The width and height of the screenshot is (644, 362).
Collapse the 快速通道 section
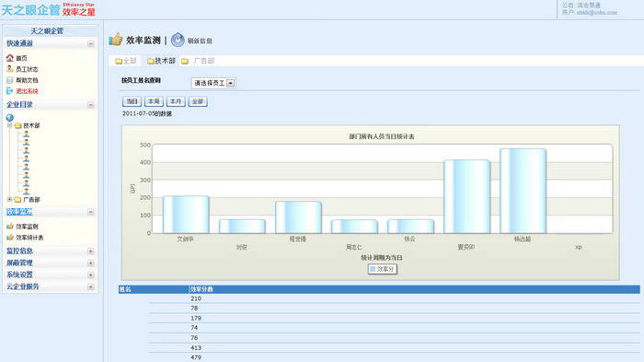(x=91, y=43)
